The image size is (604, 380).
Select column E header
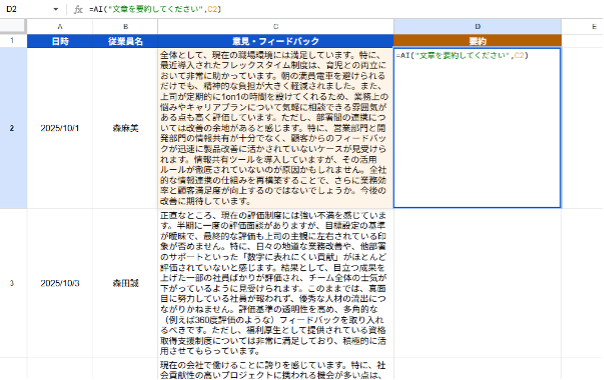pos(582,27)
